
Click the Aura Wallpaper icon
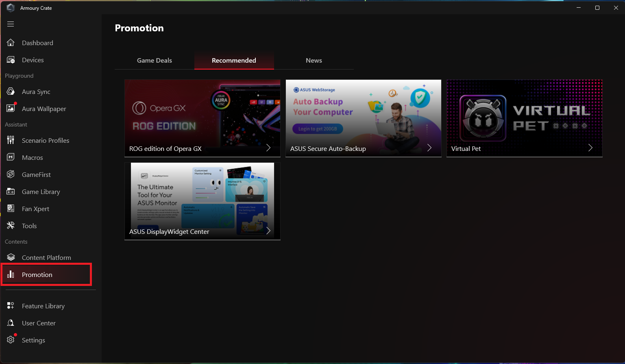[x=11, y=109]
